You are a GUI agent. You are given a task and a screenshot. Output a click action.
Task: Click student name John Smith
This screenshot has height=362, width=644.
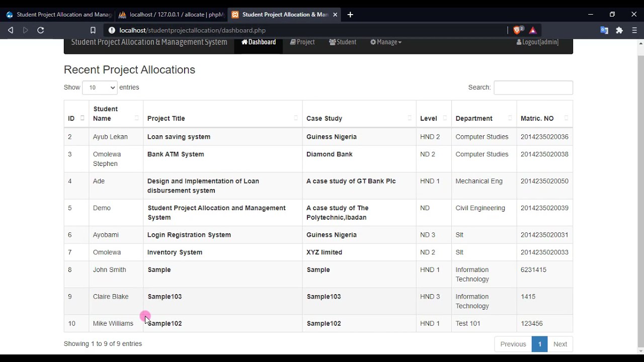109,270
